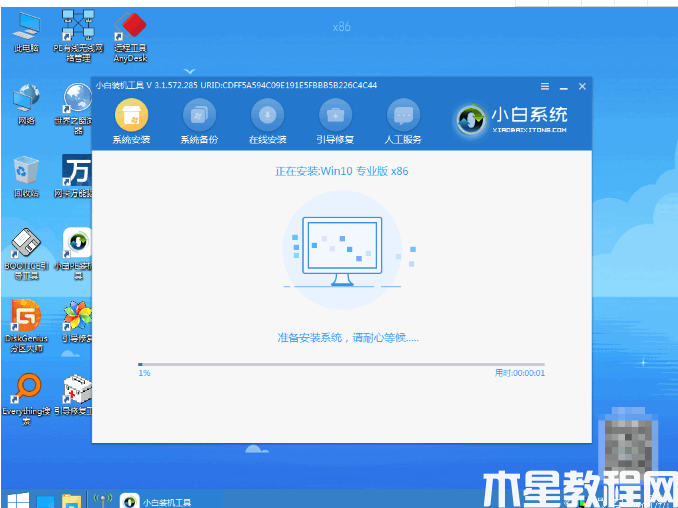Click the 小白系统 logo
The image size is (678, 508).
[x=512, y=119]
